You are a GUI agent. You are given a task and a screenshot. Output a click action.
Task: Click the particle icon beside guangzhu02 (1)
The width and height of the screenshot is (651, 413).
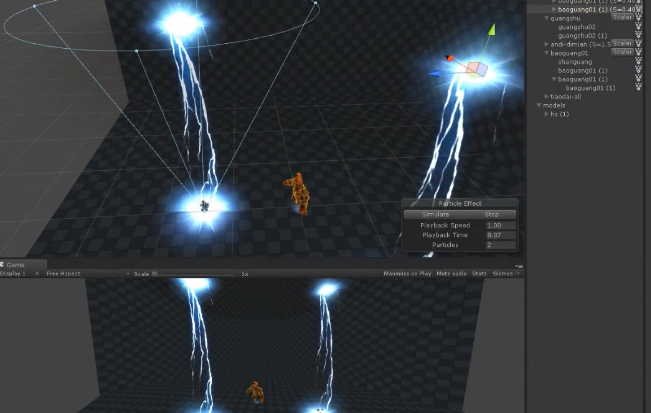[x=639, y=36]
